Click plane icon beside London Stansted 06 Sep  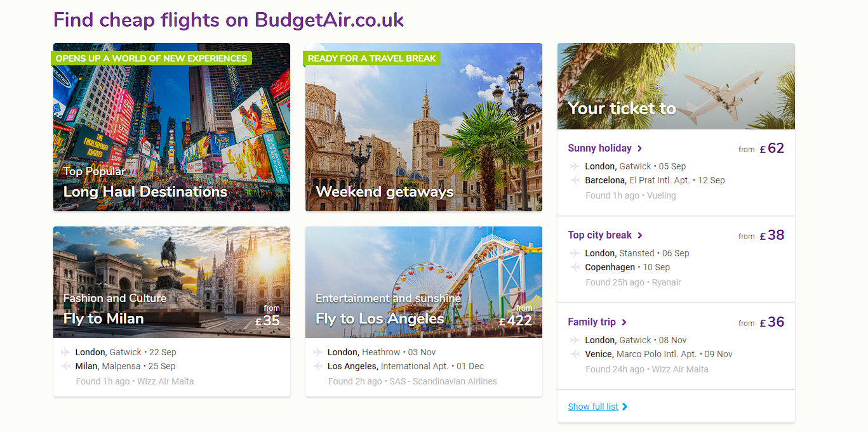[575, 253]
